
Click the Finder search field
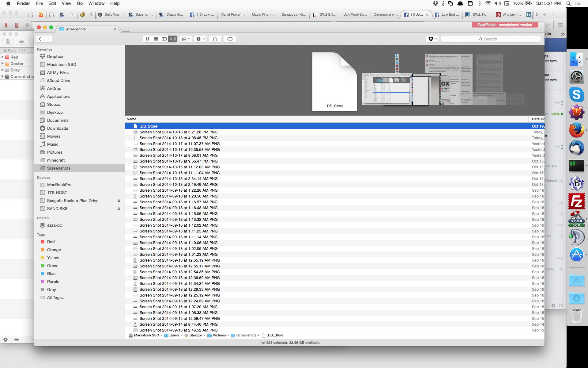coord(491,39)
